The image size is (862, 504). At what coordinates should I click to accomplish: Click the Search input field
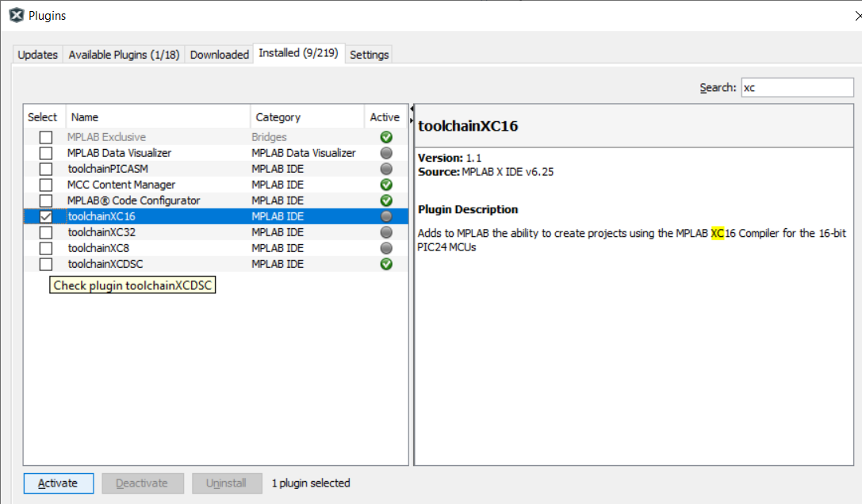(x=796, y=88)
